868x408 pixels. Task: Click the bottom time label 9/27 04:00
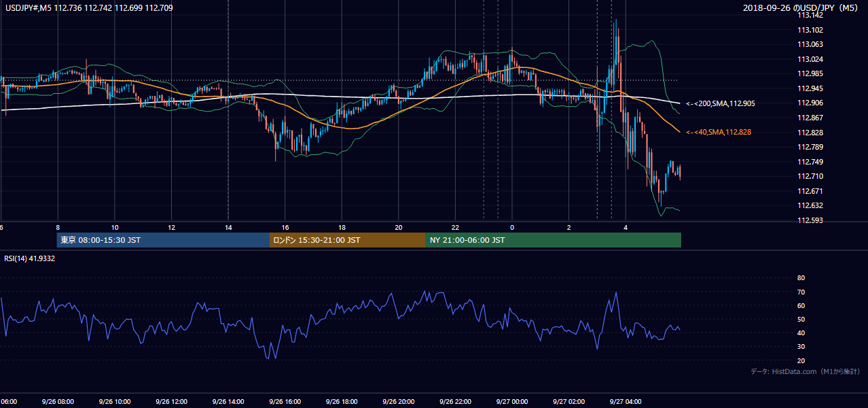pyautogui.click(x=624, y=402)
